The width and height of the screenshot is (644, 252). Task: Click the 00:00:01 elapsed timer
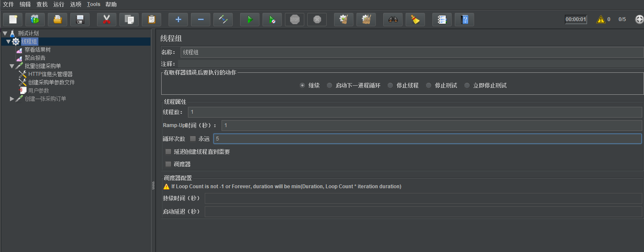tap(576, 19)
